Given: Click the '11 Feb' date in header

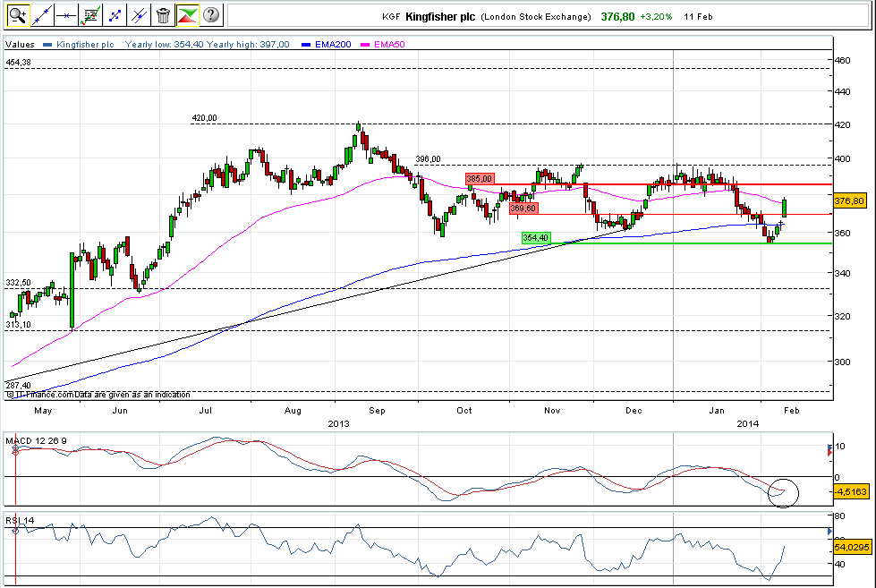Looking at the screenshot, I should (698, 17).
